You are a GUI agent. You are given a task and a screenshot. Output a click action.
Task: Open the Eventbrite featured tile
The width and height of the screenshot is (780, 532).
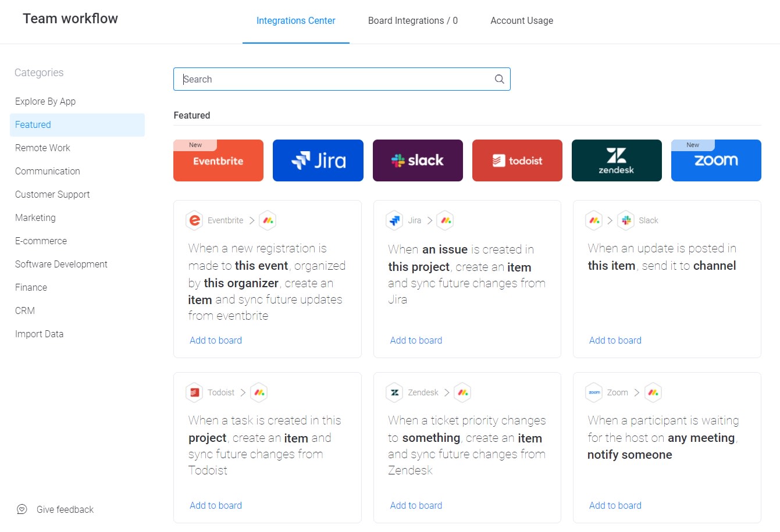coord(218,160)
